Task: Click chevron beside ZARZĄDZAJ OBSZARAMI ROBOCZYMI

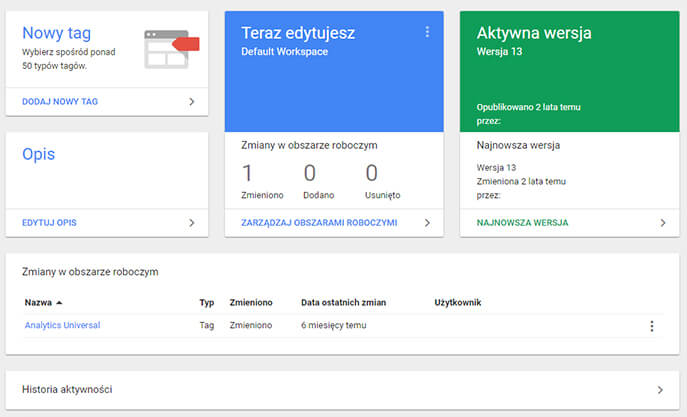Action: point(427,223)
